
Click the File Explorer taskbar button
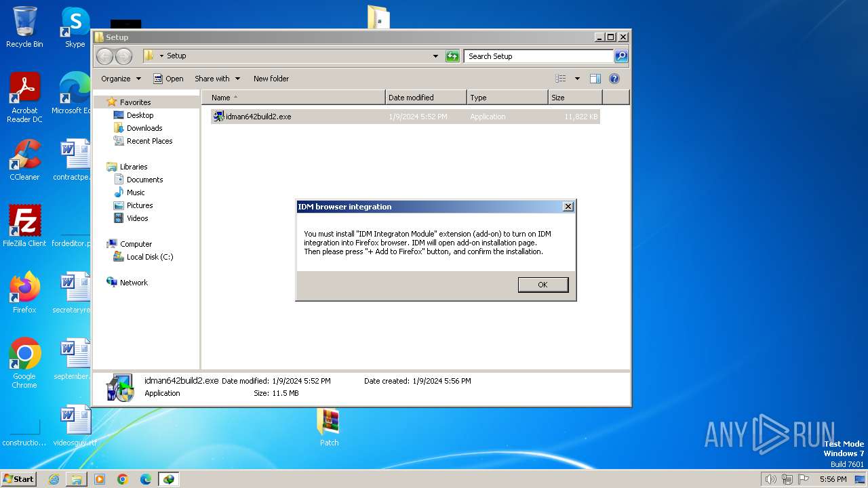pyautogui.click(x=77, y=479)
